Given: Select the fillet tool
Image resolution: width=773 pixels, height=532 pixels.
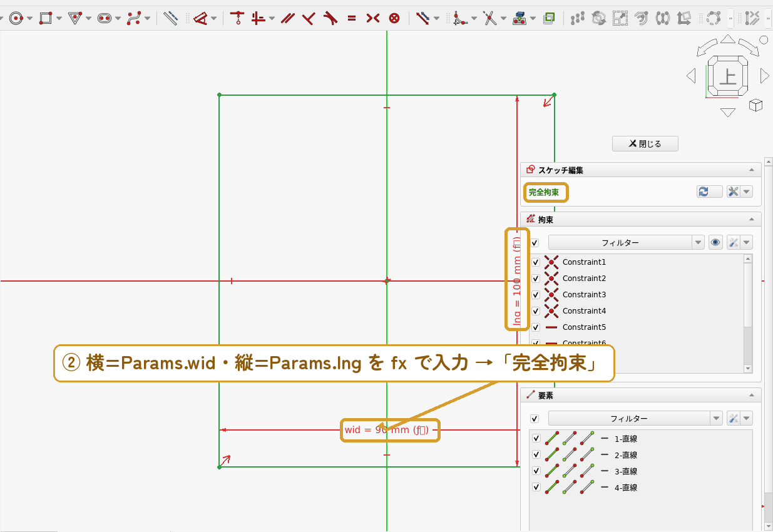Looking at the screenshot, I should (x=460, y=18).
